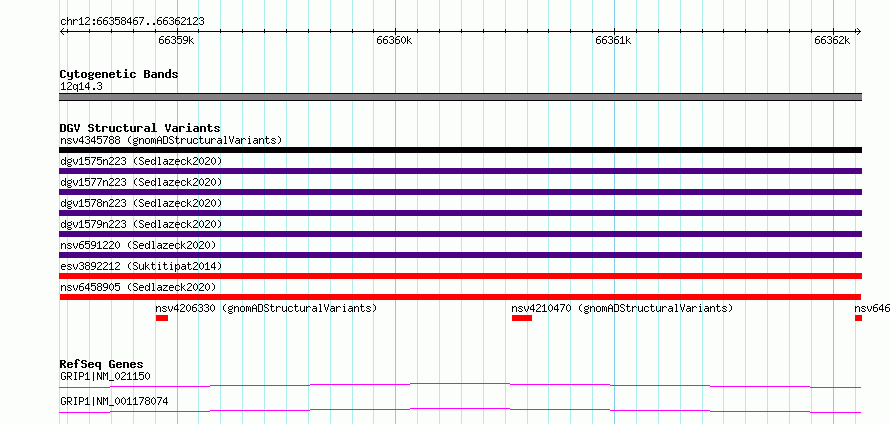Screen dimensions: 890x424
Task: Click the Cytogenetic Bands track heading
Action: pyautogui.click(x=119, y=74)
